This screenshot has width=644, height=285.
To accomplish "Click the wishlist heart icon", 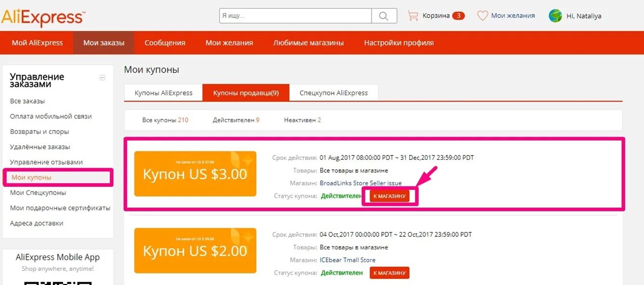I will coord(482,16).
